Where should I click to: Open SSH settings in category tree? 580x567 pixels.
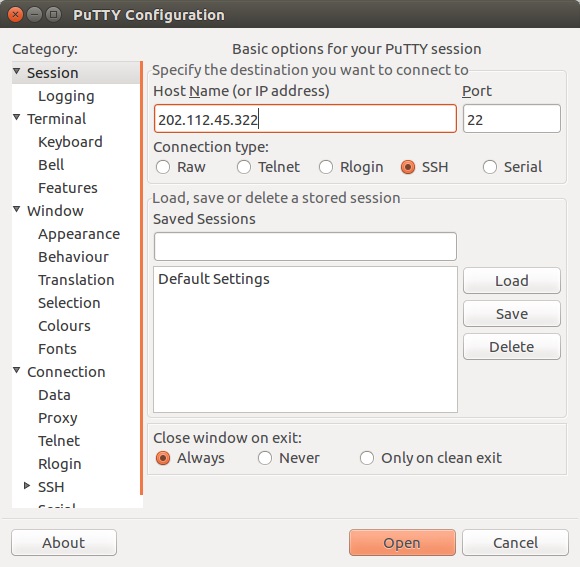click(51, 487)
